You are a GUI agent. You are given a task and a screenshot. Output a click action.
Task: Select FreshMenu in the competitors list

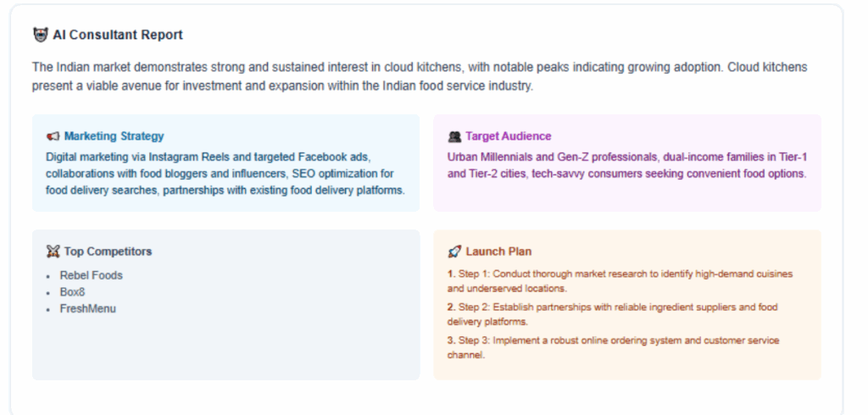[x=87, y=309]
